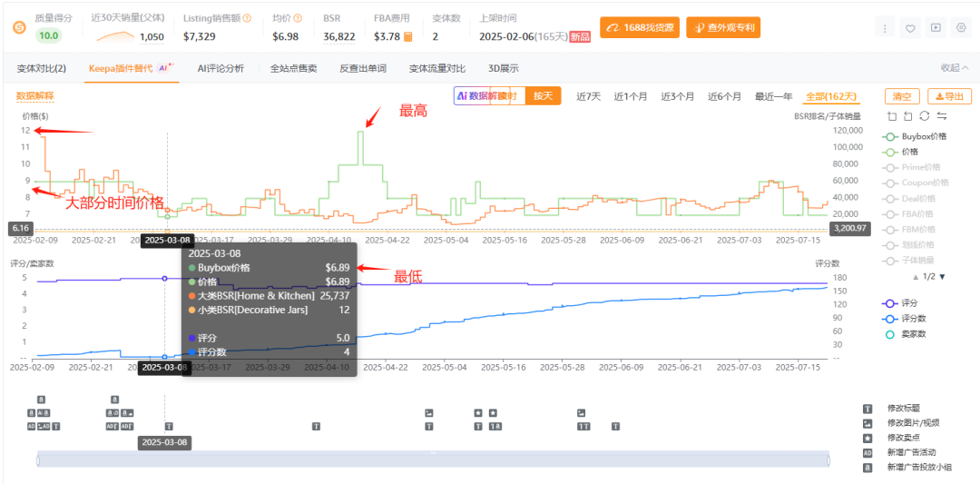This screenshot has width=980, height=484.
Task: Go to next legend page arrow
Action: pyautogui.click(x=943, y=276)
